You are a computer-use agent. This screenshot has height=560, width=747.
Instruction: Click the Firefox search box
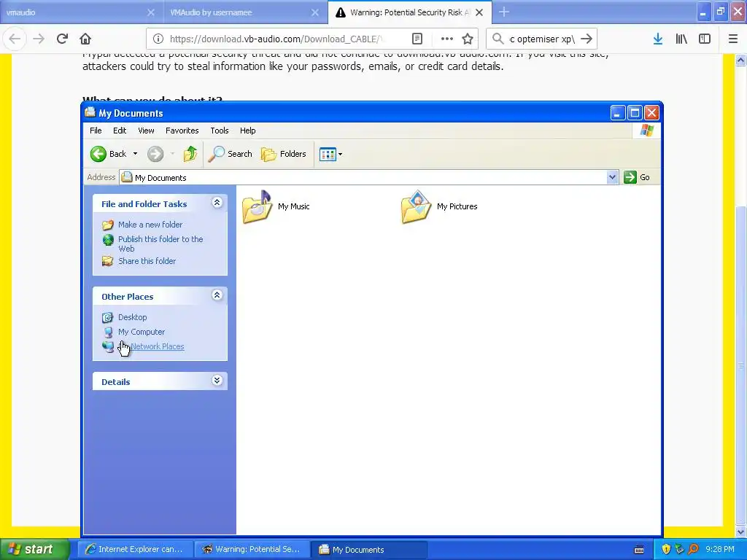click(542, 39)
